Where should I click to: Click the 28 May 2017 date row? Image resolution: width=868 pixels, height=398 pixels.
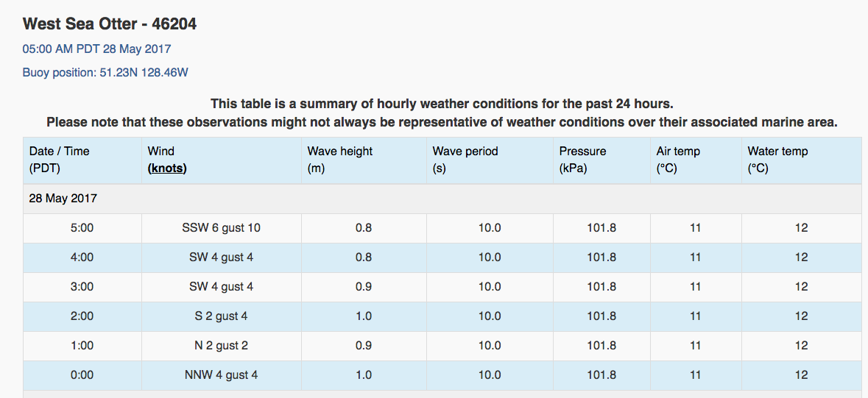[x=442, y=199]
